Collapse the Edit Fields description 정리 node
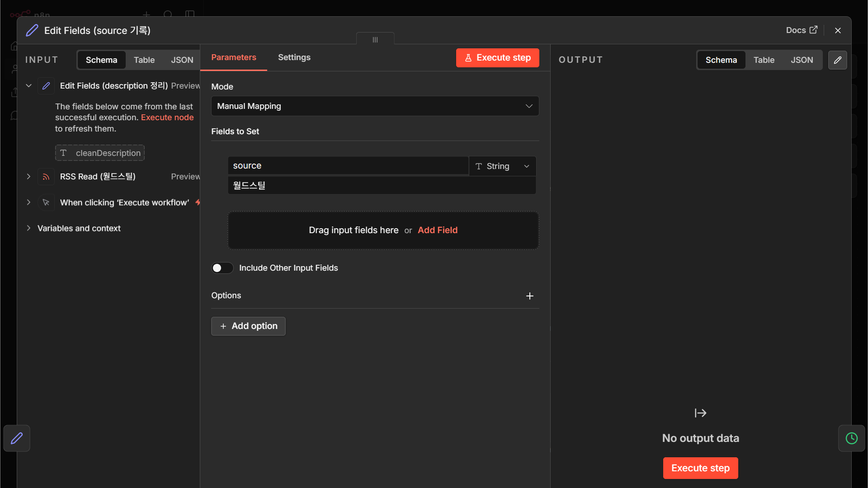Viewport: 868px width, 488px height. 28,86
